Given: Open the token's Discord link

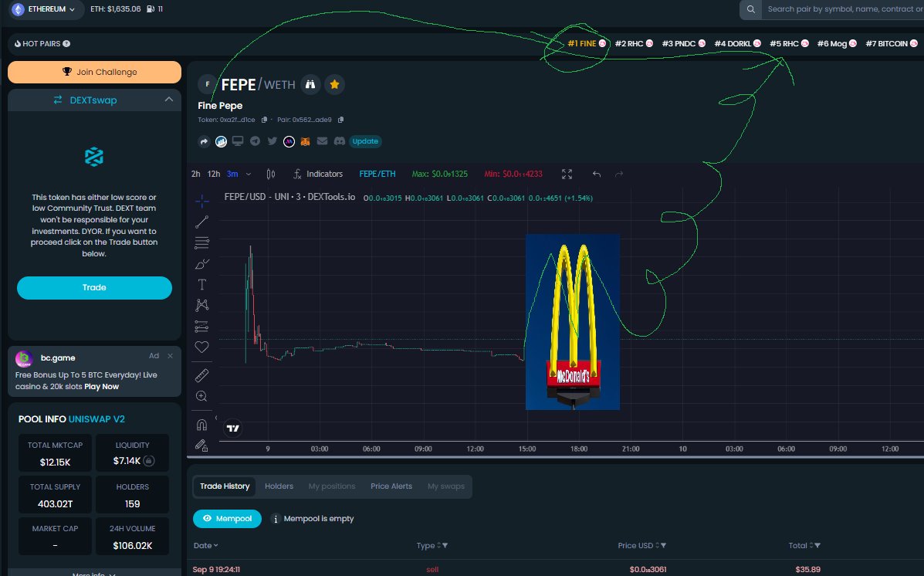Looking at the screenshot, I should (x=340, y=141).
